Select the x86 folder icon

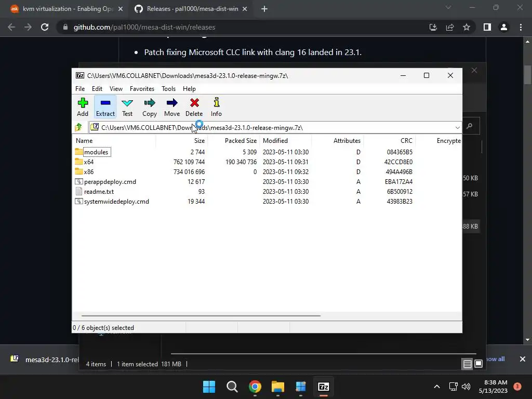click(79, 171)
